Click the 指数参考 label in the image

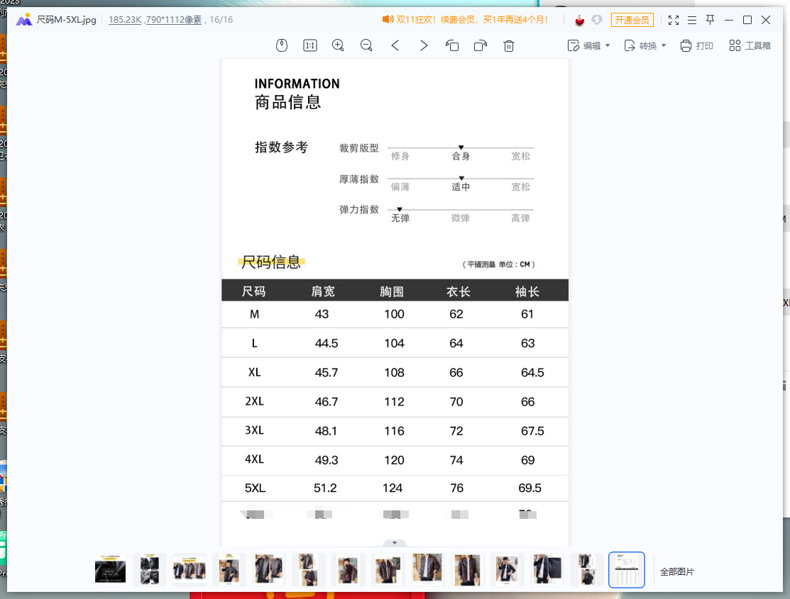point(281,147)
